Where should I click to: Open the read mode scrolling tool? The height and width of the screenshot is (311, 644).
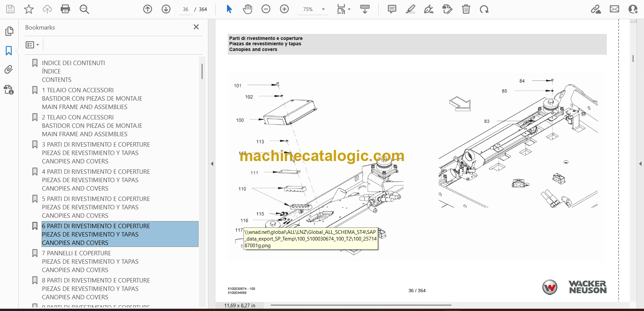tap(365, 9)
